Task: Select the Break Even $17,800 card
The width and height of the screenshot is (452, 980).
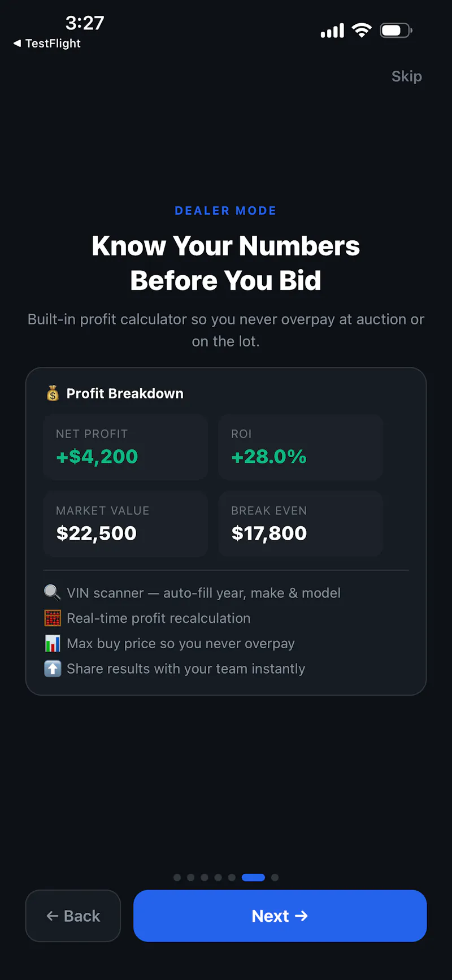Action: click(x=301, y=524)
